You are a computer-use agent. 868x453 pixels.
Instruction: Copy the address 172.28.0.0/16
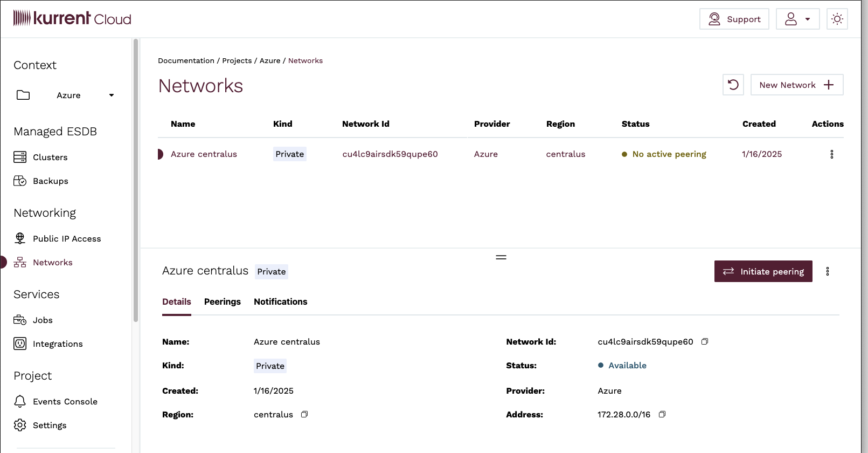(x=662, y=414)
